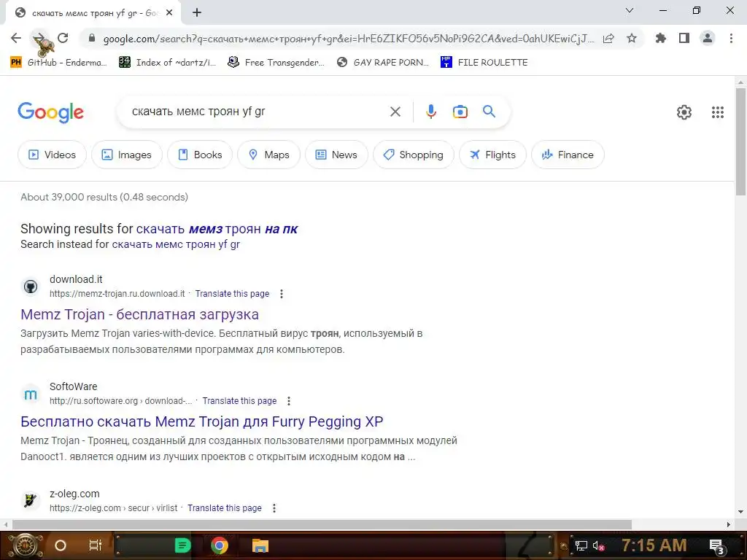The image size is (747, 560).
Task: Click the 7:15 AM taskbar clock
Action: 654,545
